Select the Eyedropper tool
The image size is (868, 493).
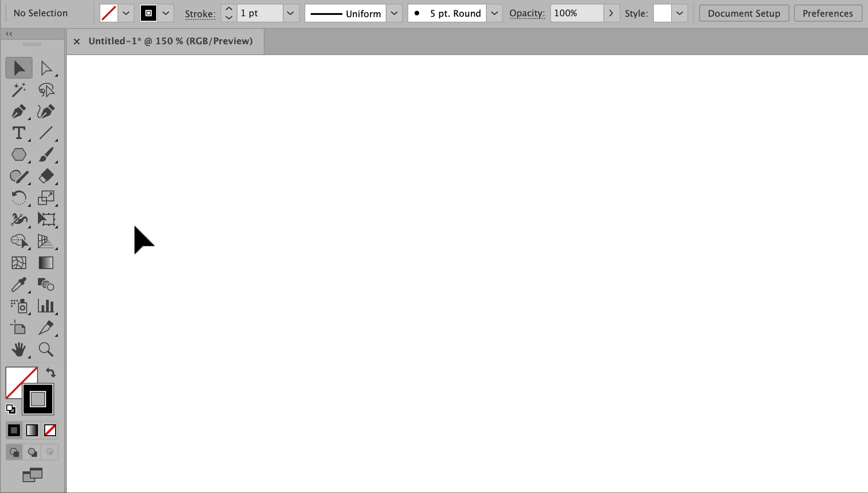click(19, 285)
